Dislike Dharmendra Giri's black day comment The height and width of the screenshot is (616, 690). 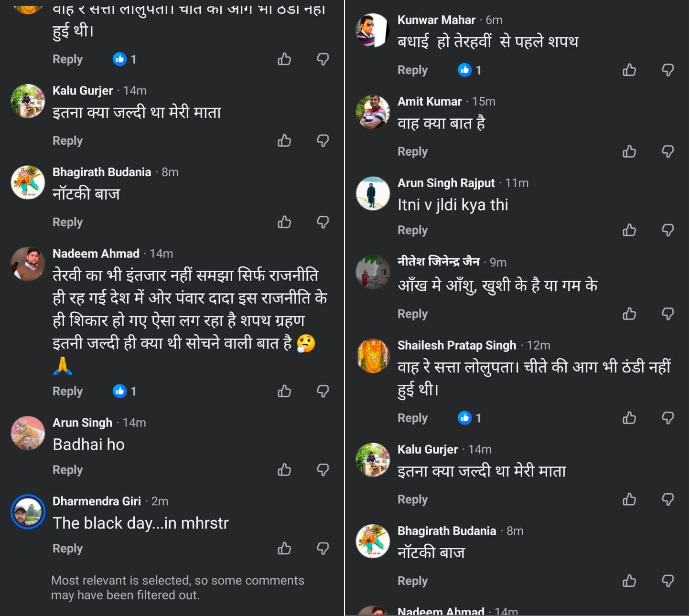(323, 548)
